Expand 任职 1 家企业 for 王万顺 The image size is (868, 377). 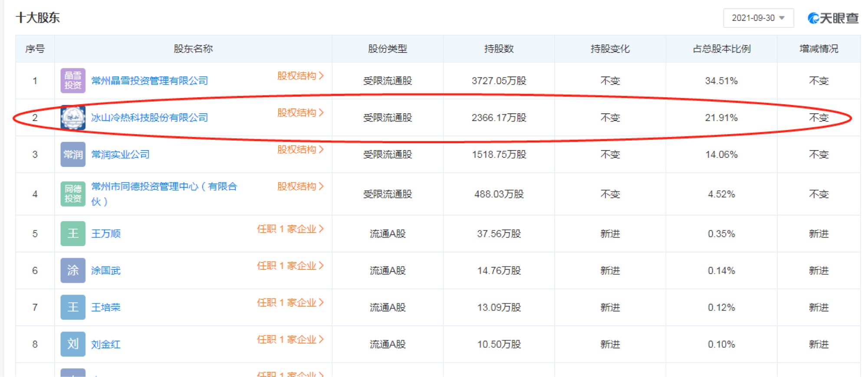[x=290, y=229]
